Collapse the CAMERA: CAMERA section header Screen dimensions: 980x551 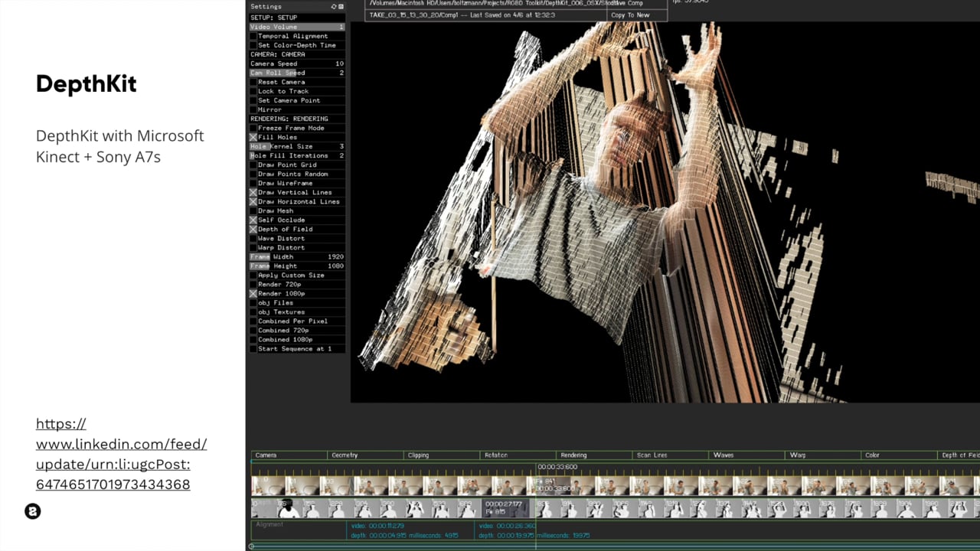click(x=297, y=54)
